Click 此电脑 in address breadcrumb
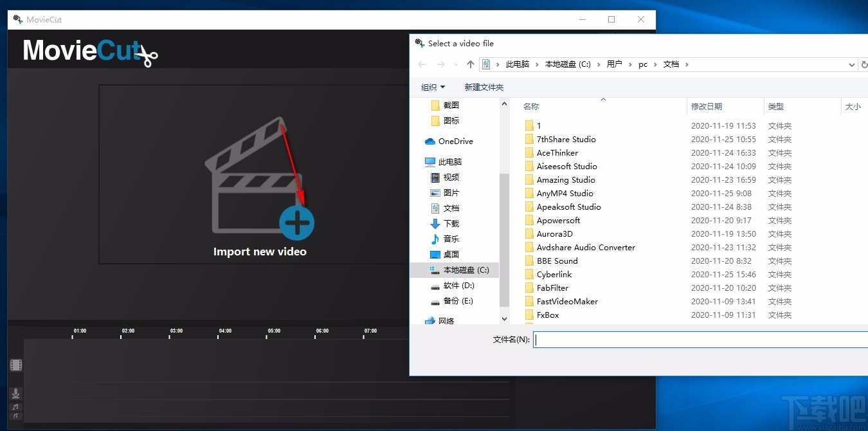Image resolution: width=868 pixels, height=431 pixels. point(518,64)
